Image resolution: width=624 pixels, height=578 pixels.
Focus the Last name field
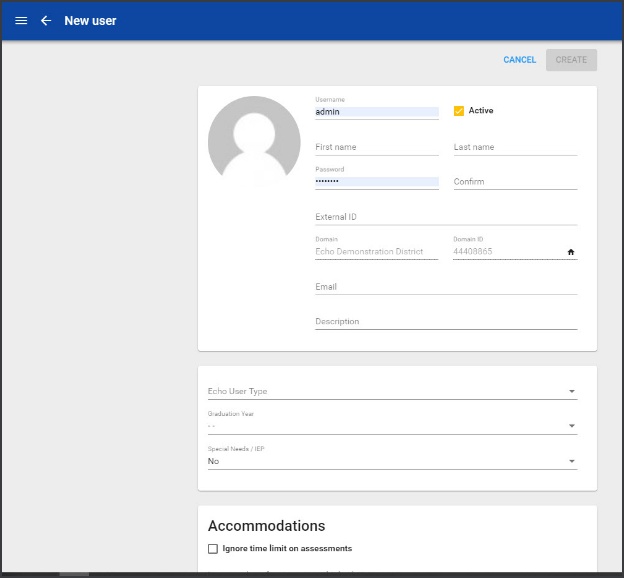point(515,147)
